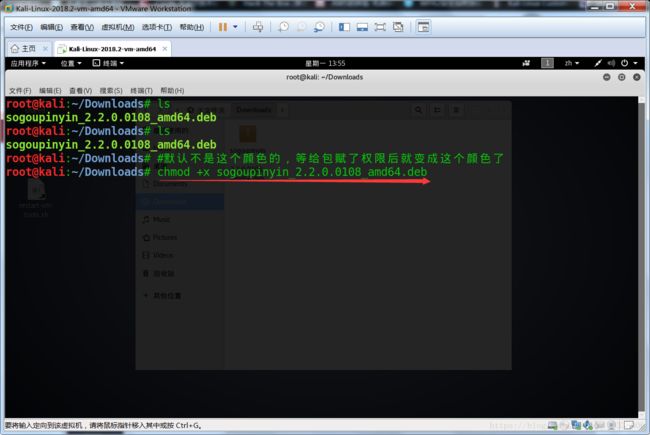Open terminal 查看(V) menu
Screen dimensions: 650x435
[80, 90]
